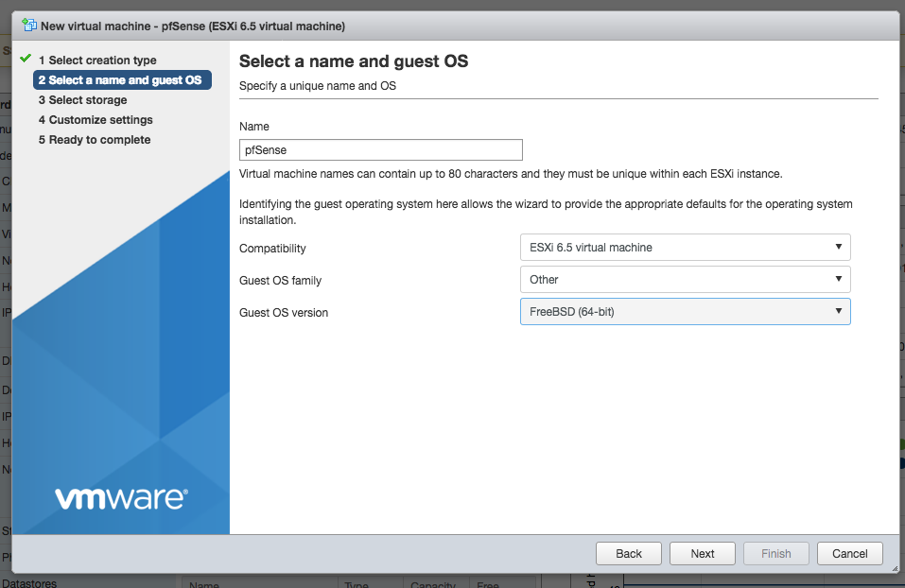The image size is (905, 588).
Task: Cancel the new virtual machine wizard
Action: pos(849,554)
